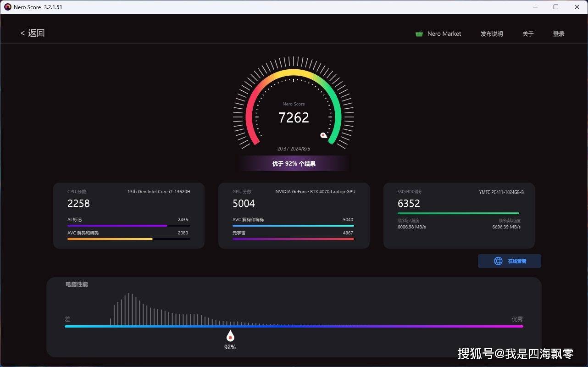The image size is (588, 367).
Task: Click the 优于 92% 个结果 banner
Action: coord(294,163)
